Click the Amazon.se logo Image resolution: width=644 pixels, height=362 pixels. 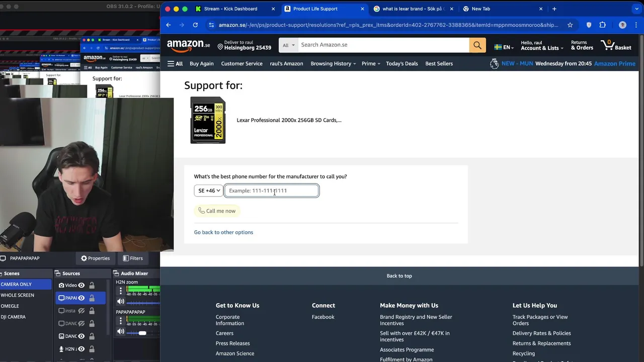click(188, 45)
